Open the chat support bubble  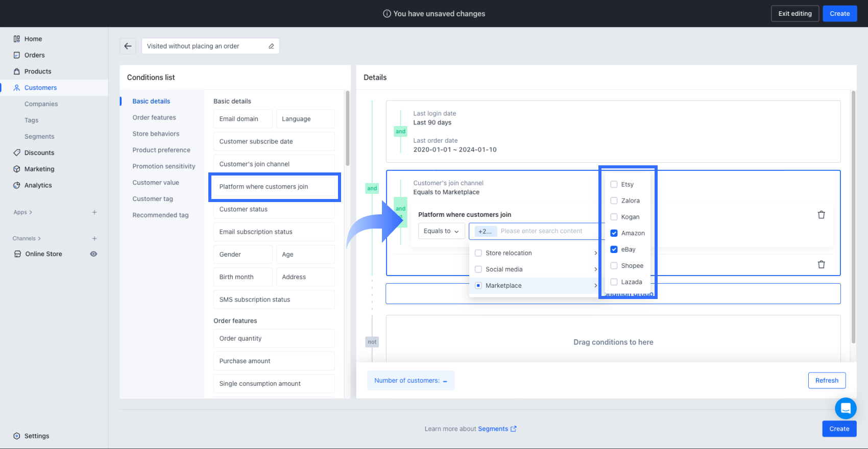point(846,408)
